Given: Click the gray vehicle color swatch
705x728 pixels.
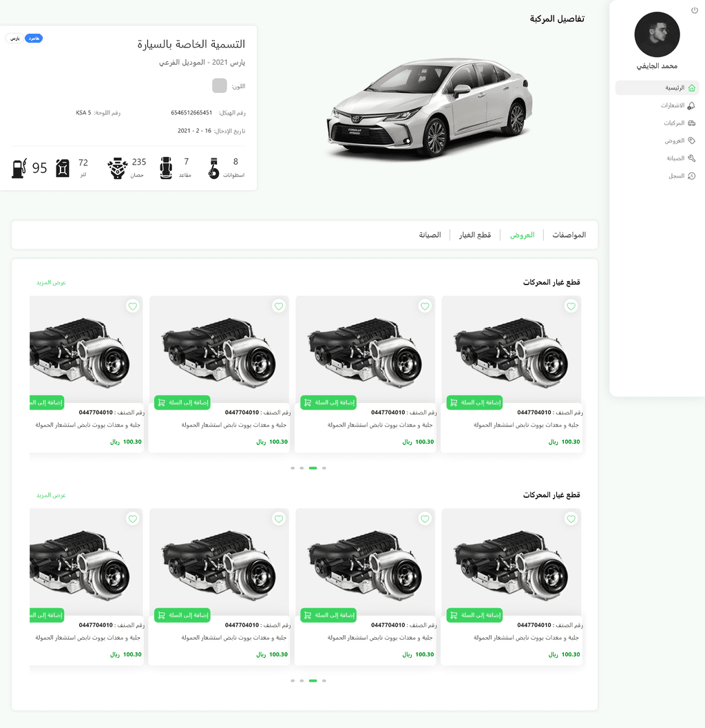Looking at the screenshot, I should [220, 85].
